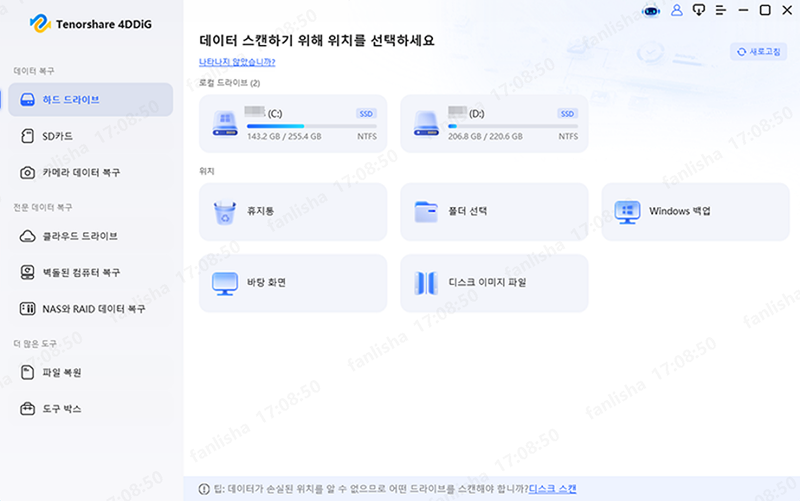Open 파일 복원 tool
The width and height of the screenshot is (800, 501).
pos(90,372)
